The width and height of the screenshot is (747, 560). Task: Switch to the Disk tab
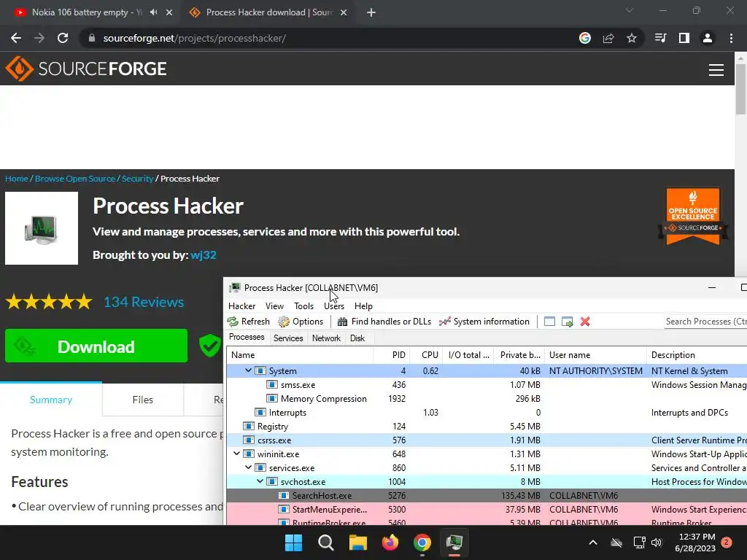[x=357, y=338]
